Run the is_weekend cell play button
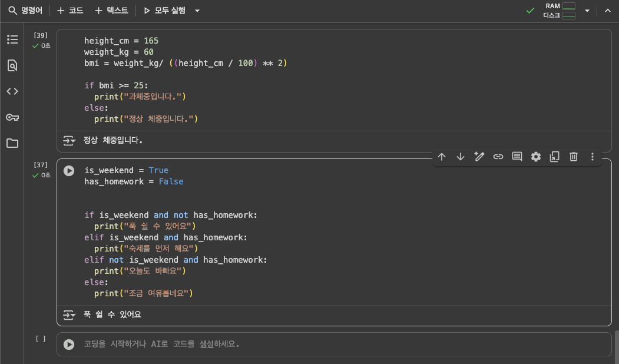619x364 pixels. pos(69,171)
